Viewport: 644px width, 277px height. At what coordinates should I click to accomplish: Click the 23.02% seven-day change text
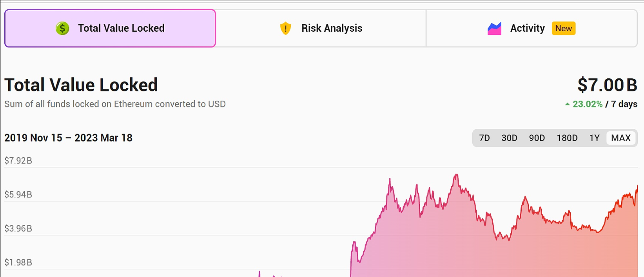pyautogui.click(x=587, y=104)
